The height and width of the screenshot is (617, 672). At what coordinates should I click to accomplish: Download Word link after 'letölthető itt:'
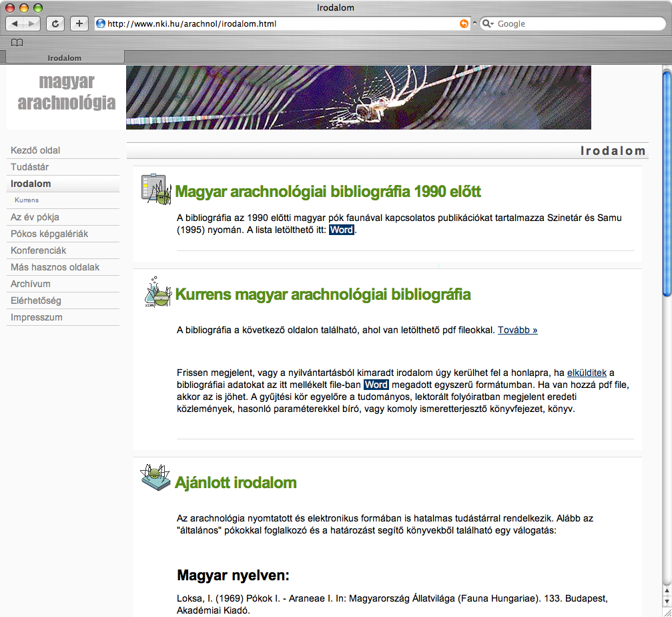click(342, 230)
